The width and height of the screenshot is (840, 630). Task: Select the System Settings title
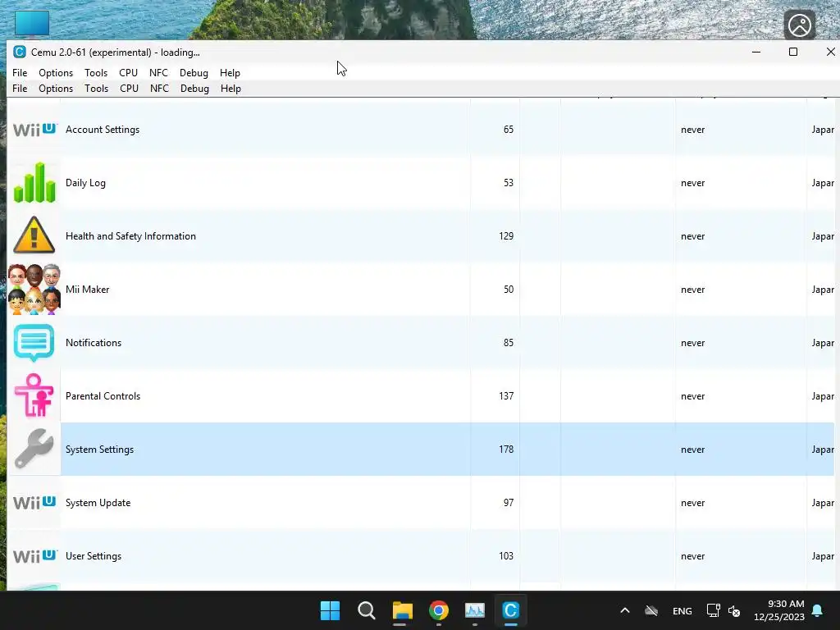(x=99, y=450)
